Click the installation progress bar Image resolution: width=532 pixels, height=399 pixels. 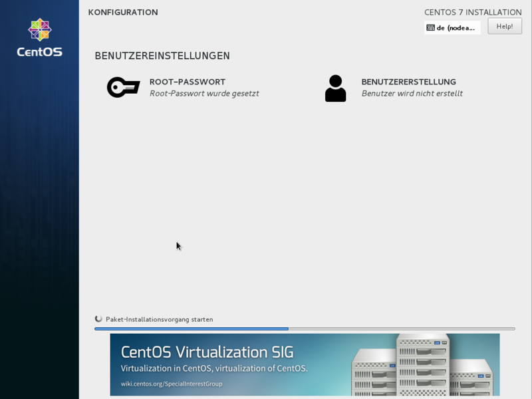pos(305,329)
